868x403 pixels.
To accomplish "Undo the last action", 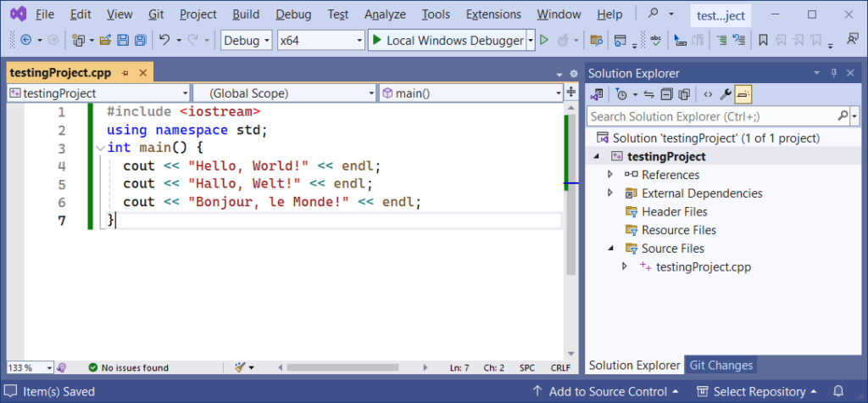I will [164, 40].
